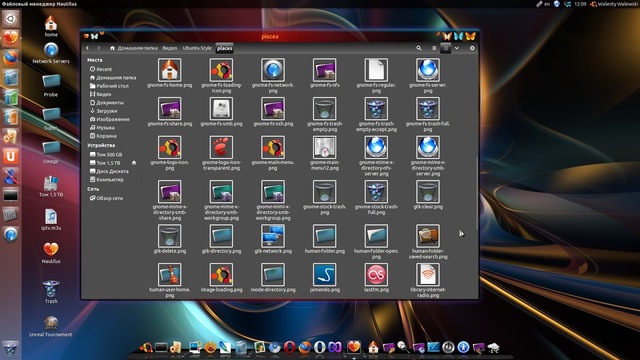Open the Ubuntu dash launcher button
Viewport: 640px width, 360px height.
point(11,18)
